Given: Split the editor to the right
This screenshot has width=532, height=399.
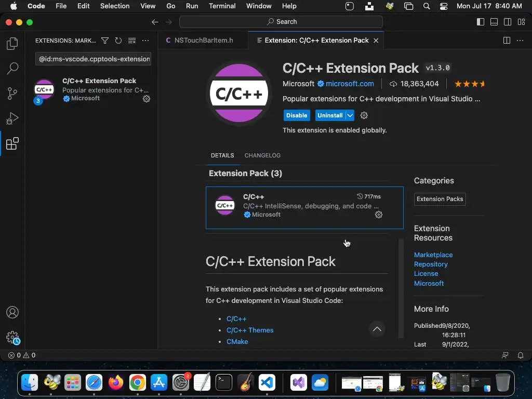Looking at the screenshot, I should pyautogui.click(x=507, y=41).
